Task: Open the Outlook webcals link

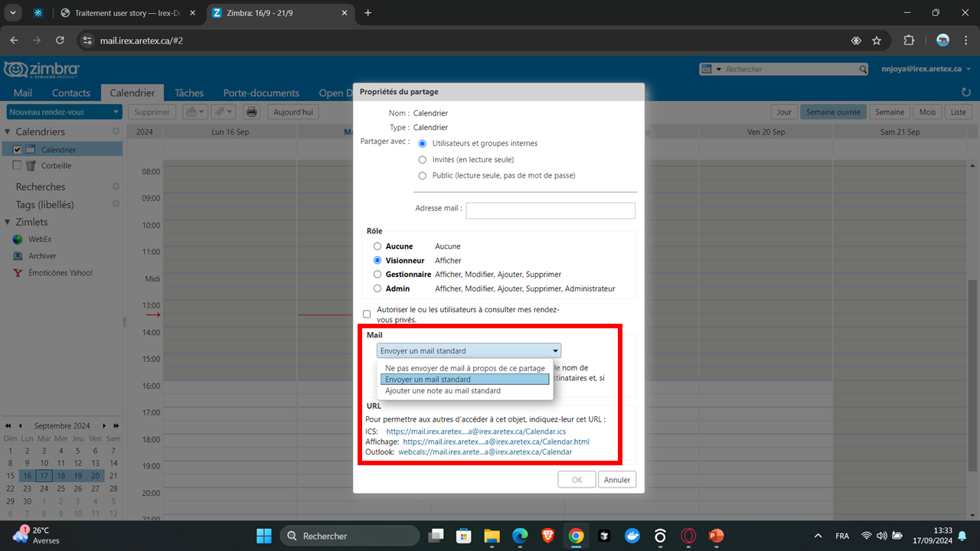Action: tap(485, 452)
